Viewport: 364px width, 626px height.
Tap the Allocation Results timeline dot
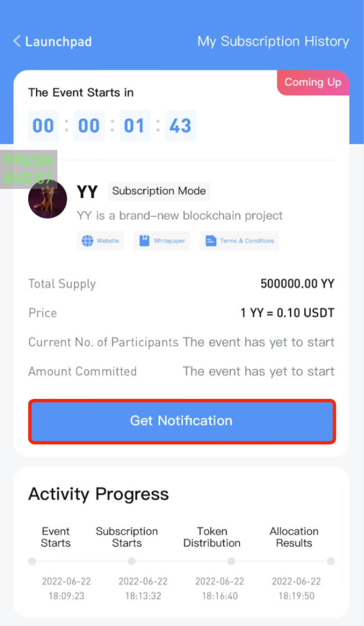click(x=330, y=561)
